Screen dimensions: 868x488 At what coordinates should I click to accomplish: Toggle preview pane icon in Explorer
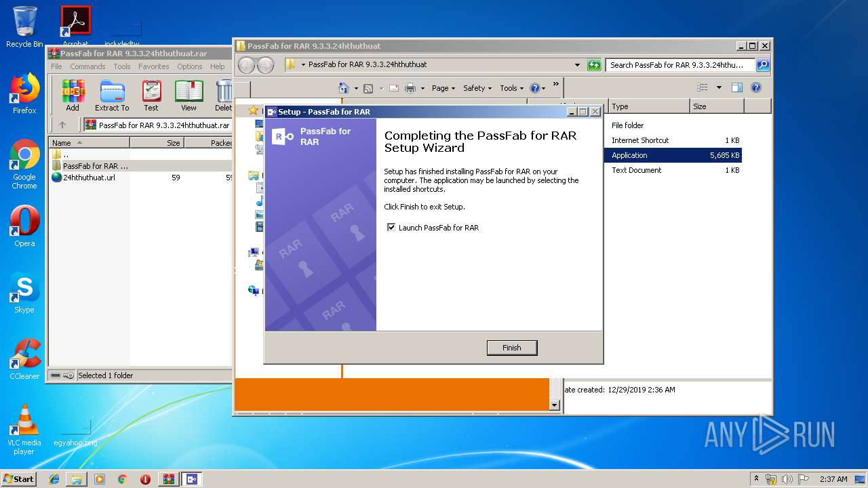tap(737, 87)
